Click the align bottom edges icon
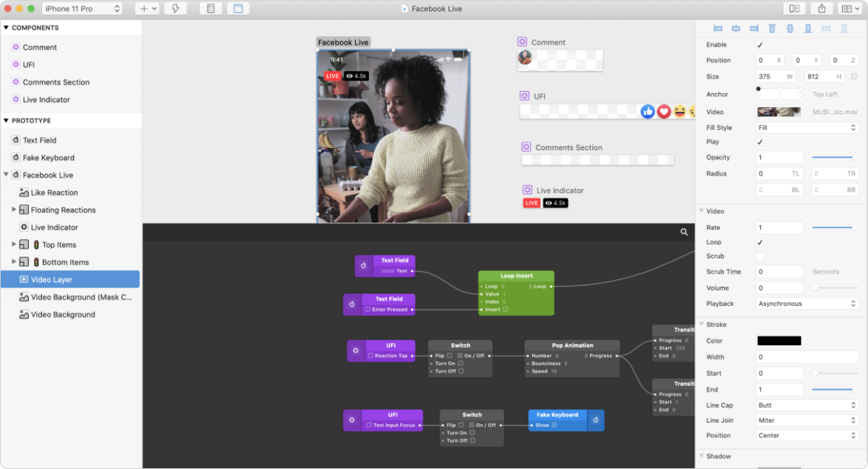 (808, 29)
